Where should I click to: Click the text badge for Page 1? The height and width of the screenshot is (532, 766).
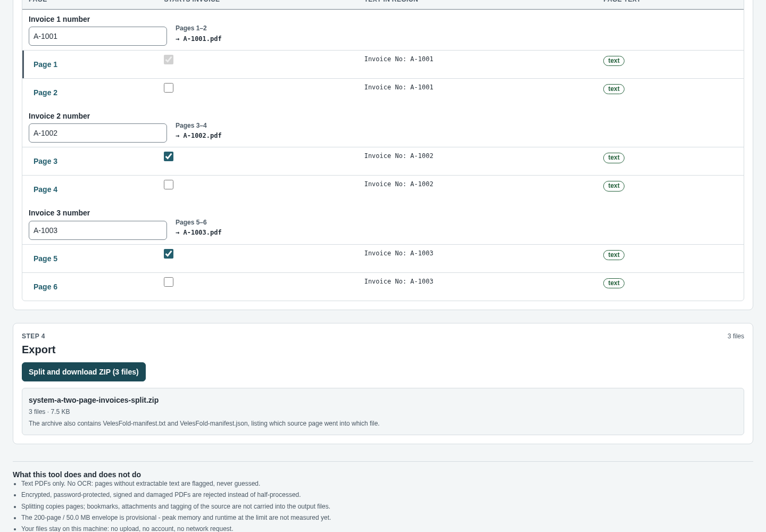click(x=614, y=61)
